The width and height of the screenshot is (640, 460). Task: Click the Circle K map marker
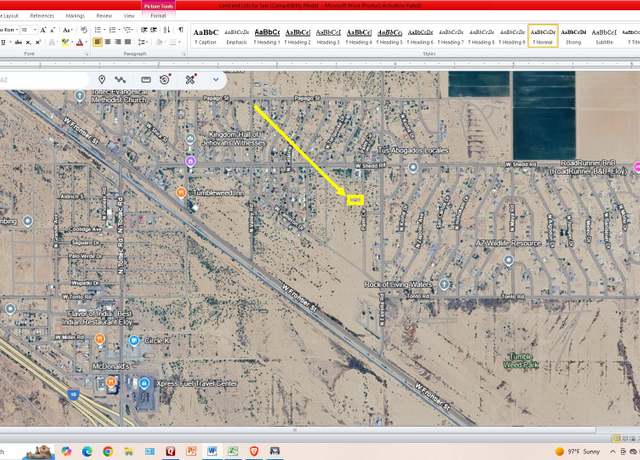click(x=134, y=341)
